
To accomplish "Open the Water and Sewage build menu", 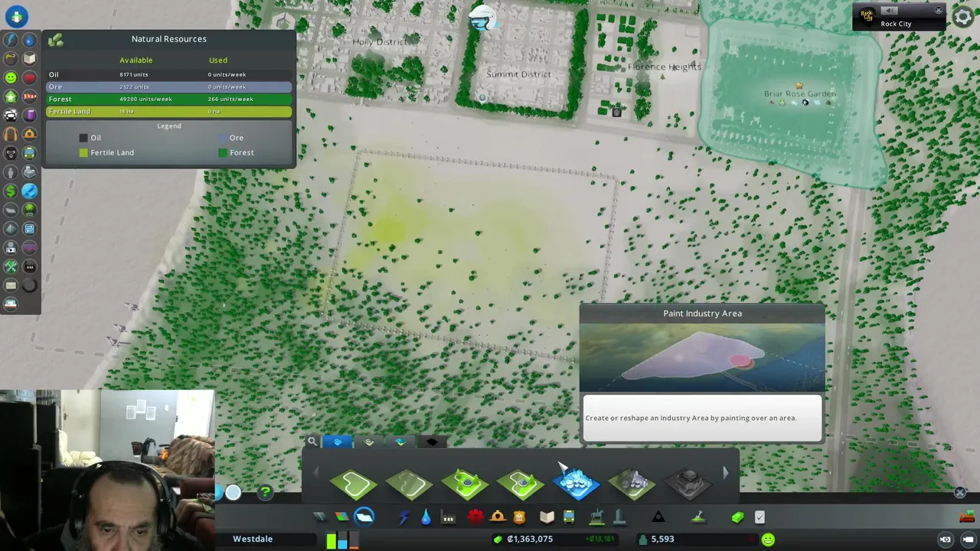I will pyautogui.click(x=426, y=517).
